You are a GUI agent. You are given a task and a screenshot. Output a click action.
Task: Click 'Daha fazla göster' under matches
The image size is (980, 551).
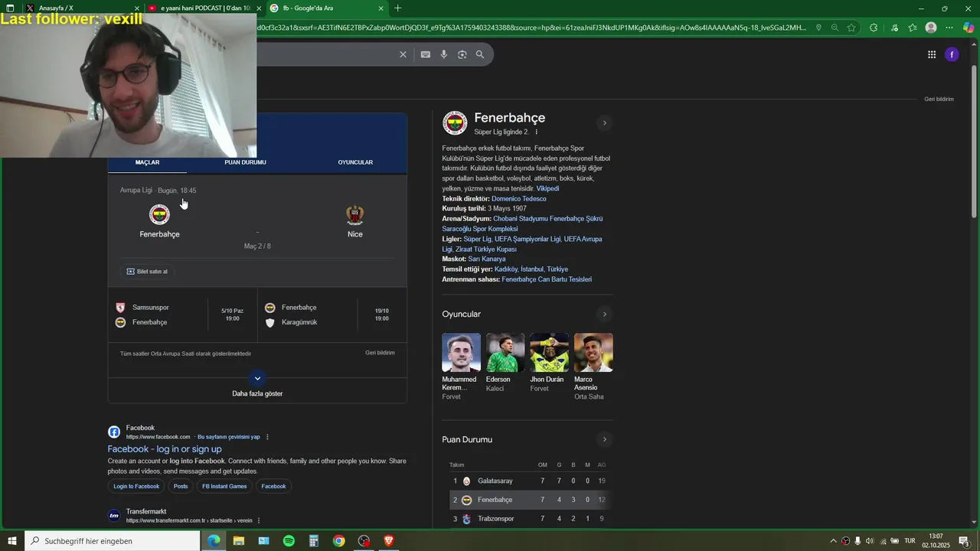click(257, 393)
